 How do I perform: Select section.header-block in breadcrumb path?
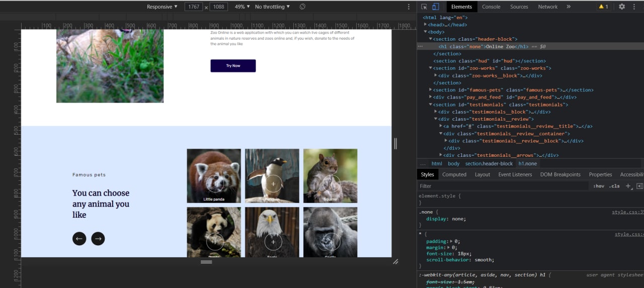[x=489, y=164]
